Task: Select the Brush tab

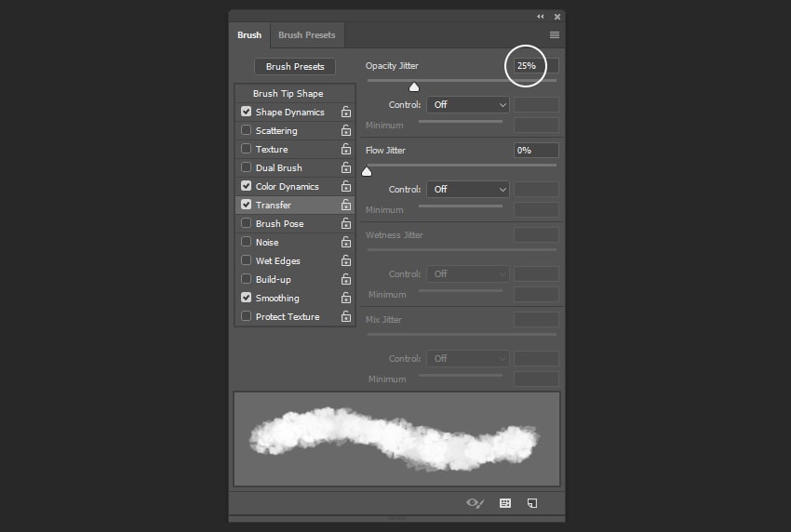Action: coord(249,35)
